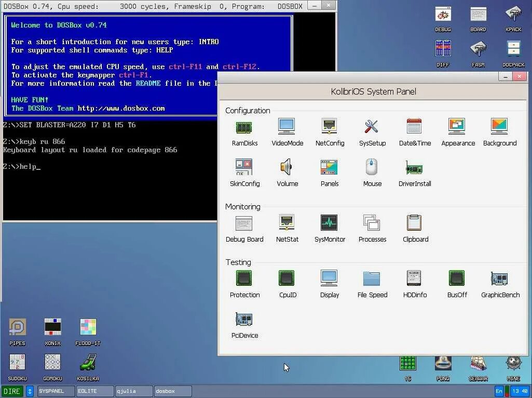Close the DOSBox window
The image size is (532, 398).
pos(329,6)
